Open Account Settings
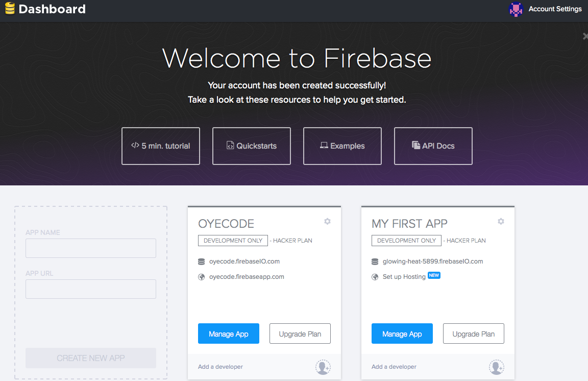This screenshot has height=381, width=588. point(555,9)
